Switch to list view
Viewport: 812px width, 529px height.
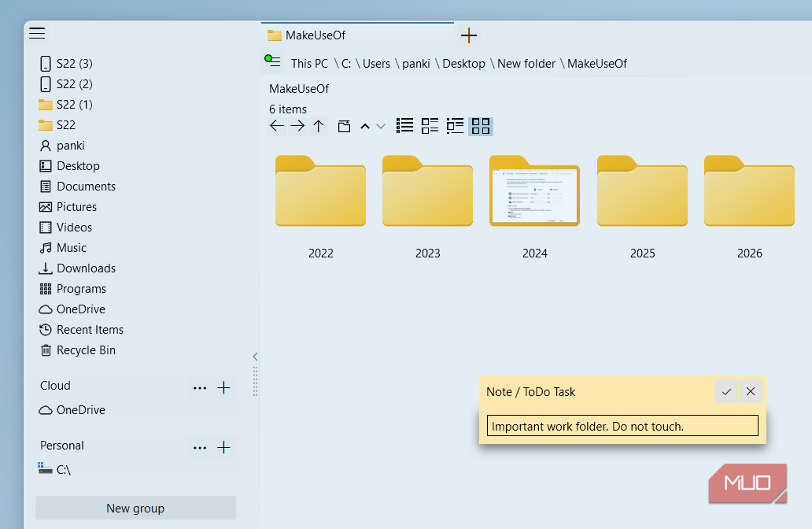point(405,126)
